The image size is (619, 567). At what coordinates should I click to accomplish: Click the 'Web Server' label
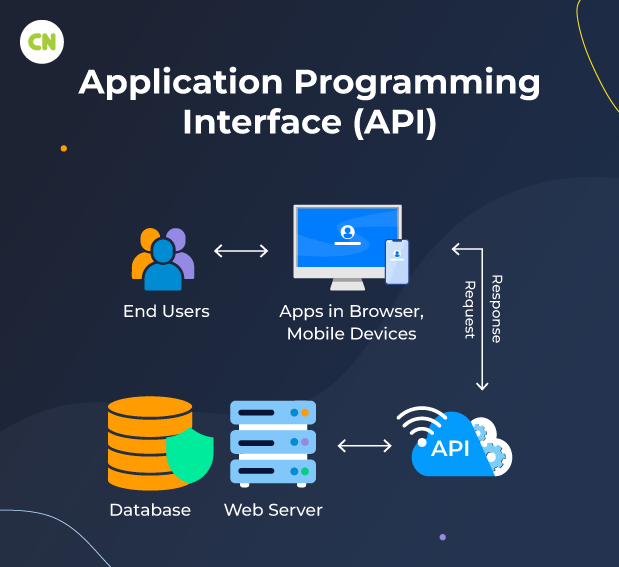click(x=273, y=510)
